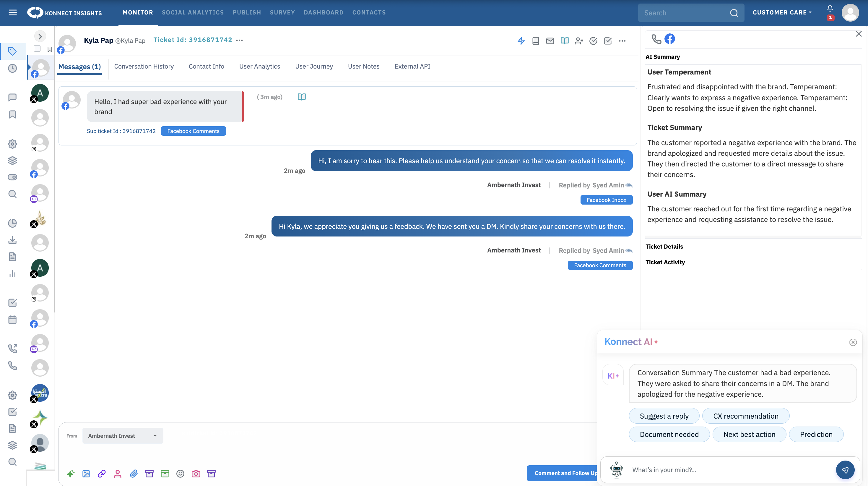Toggle the bookmark icon beside the checkbox

coord(50,49)
